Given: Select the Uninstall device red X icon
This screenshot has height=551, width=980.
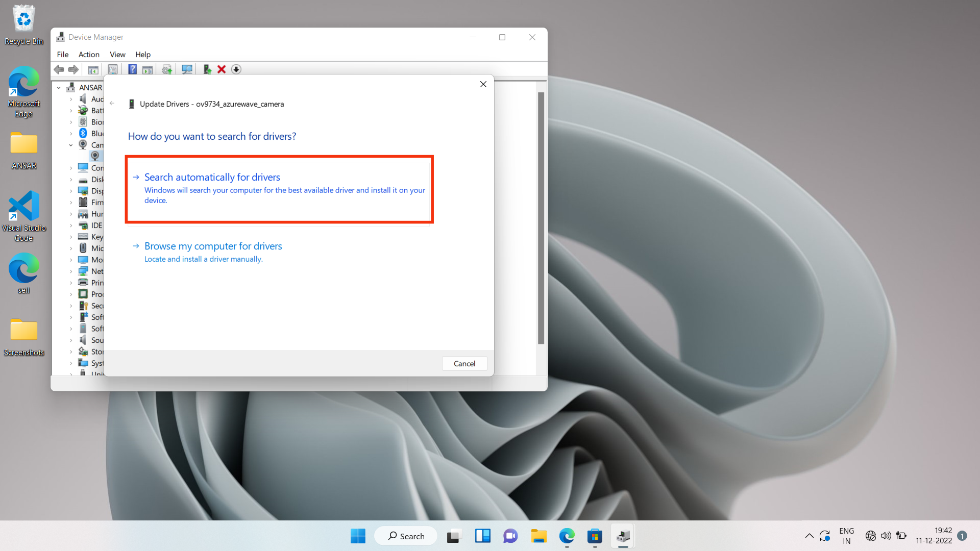Looking at the screenshot, I should (221, 69).
